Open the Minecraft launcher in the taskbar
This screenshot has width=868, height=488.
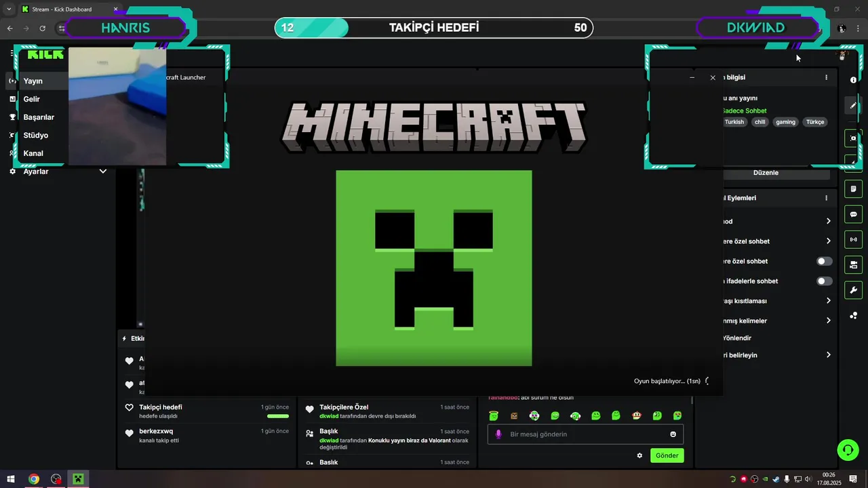(78, 479)
